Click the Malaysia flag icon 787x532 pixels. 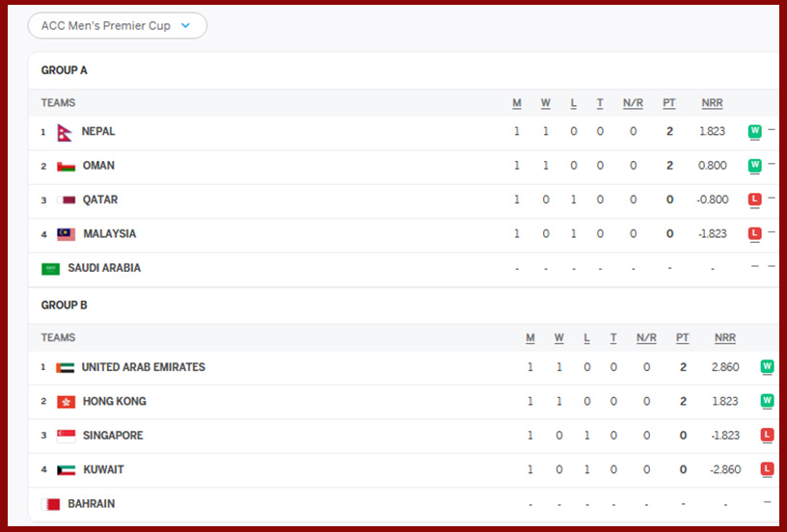(x=66, y=234)
